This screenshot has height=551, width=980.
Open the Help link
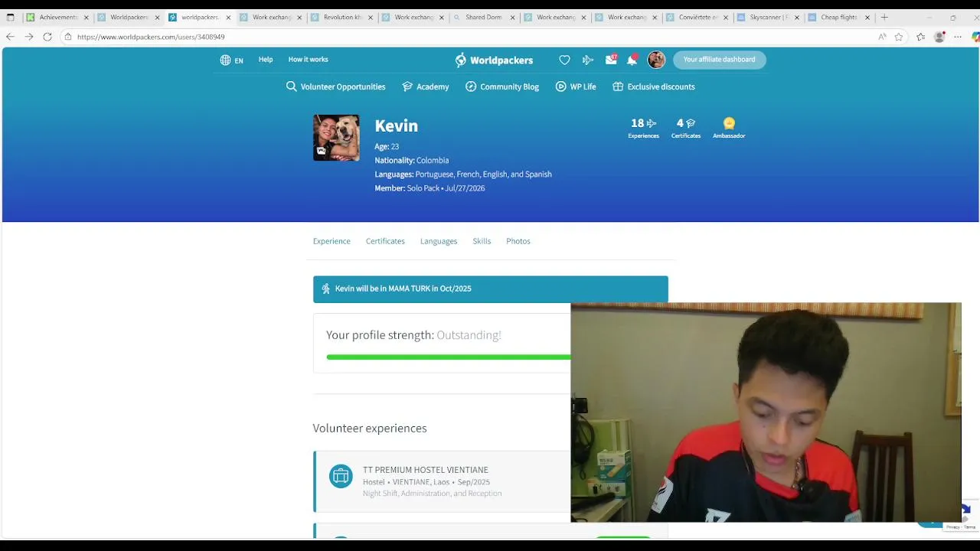pos(266,59)
